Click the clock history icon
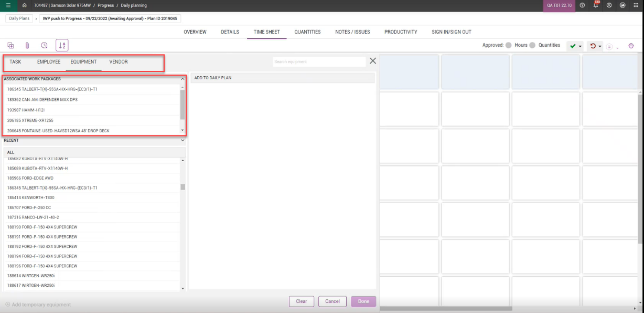644x313 pixels. [44, 46]
